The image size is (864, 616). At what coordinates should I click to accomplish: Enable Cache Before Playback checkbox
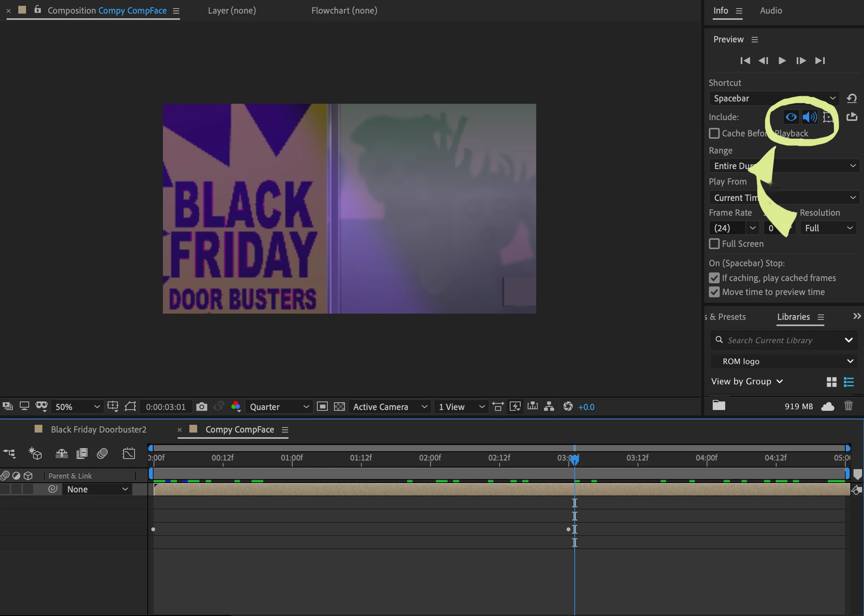[714, 133]
